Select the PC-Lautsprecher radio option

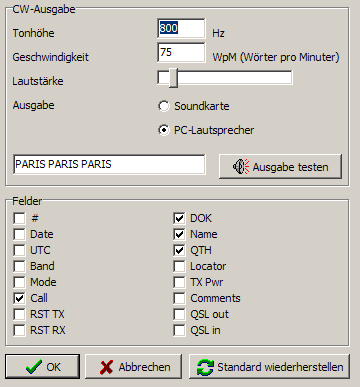(164, 130)
